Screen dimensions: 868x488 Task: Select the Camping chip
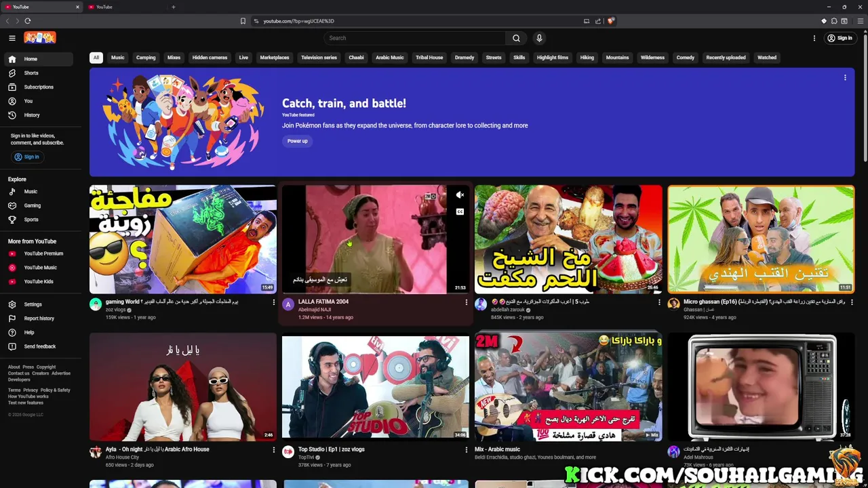coord(146,58)
